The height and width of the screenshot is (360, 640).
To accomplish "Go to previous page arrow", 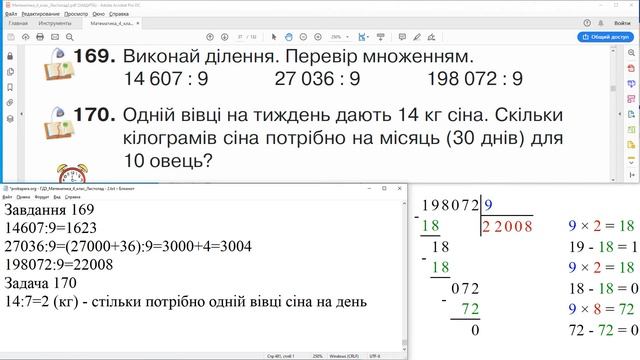I will [210, 37].
